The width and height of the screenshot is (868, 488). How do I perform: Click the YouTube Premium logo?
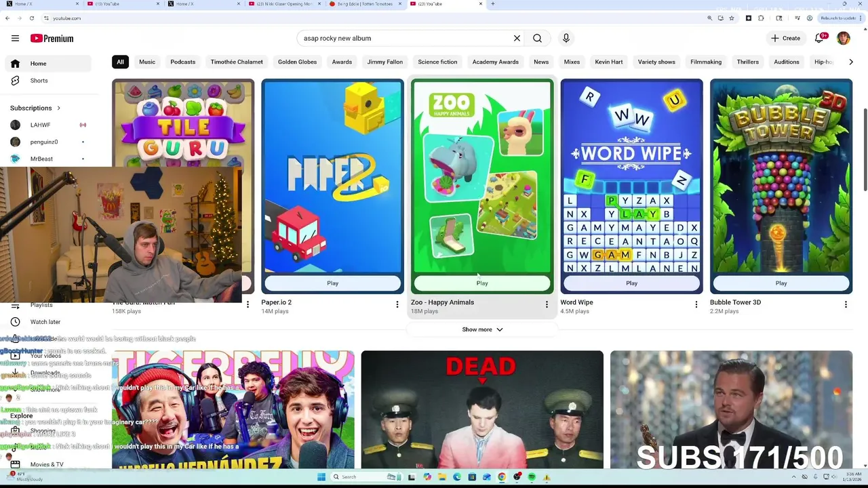tap(52, 39)
